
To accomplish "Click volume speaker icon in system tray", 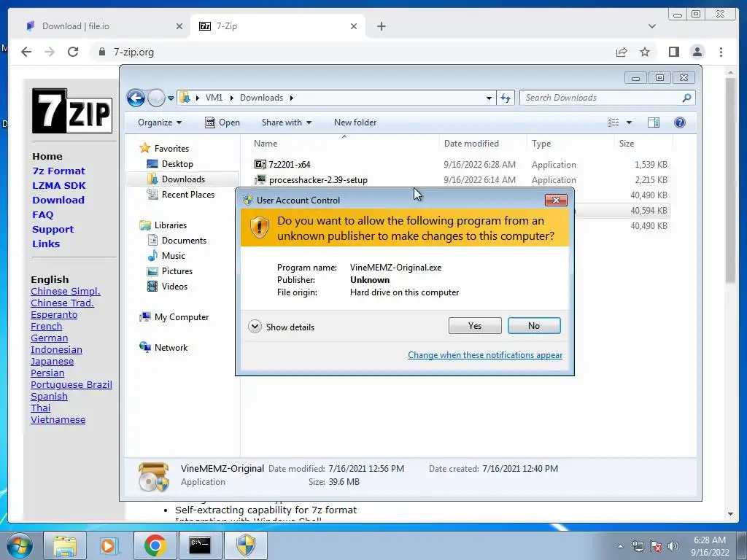I will 673,546.
